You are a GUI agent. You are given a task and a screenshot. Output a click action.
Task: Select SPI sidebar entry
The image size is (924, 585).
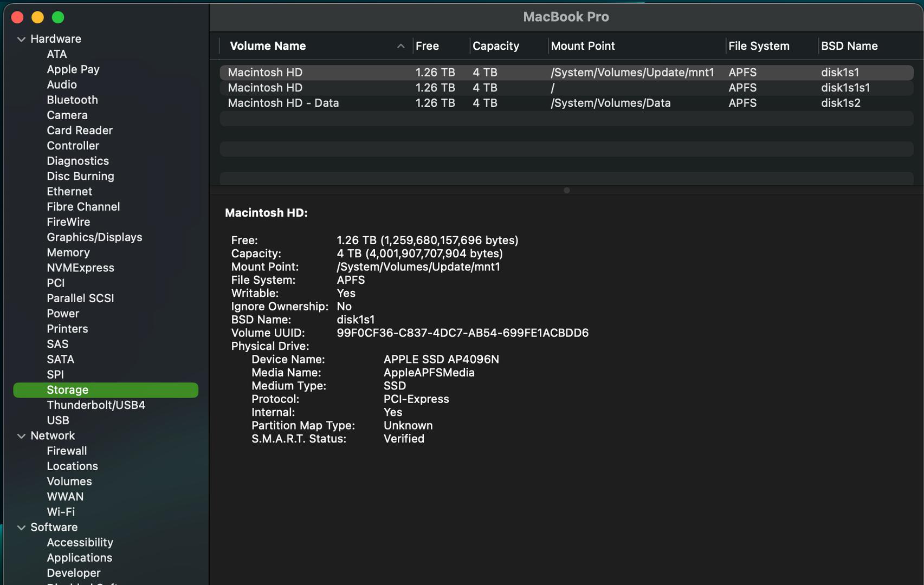(55, 374)
